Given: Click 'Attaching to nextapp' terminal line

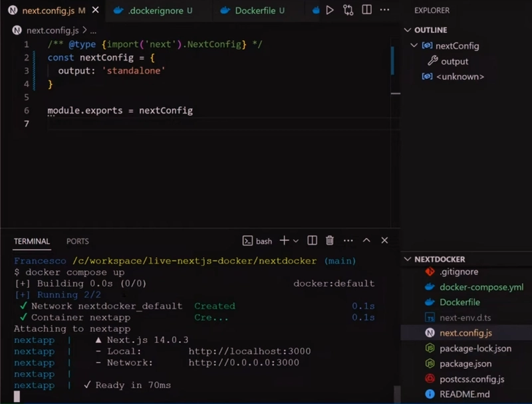Looking at the screenshot, I should pos(72,329).
